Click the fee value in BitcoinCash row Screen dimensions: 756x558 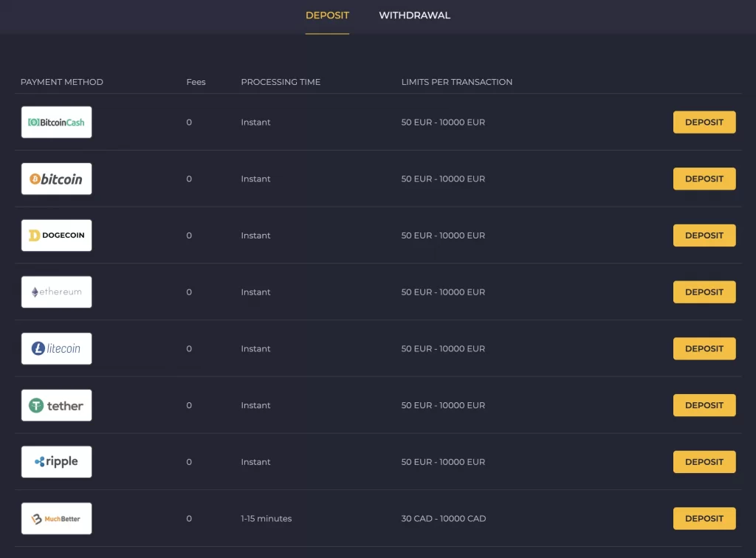[189, 122]
